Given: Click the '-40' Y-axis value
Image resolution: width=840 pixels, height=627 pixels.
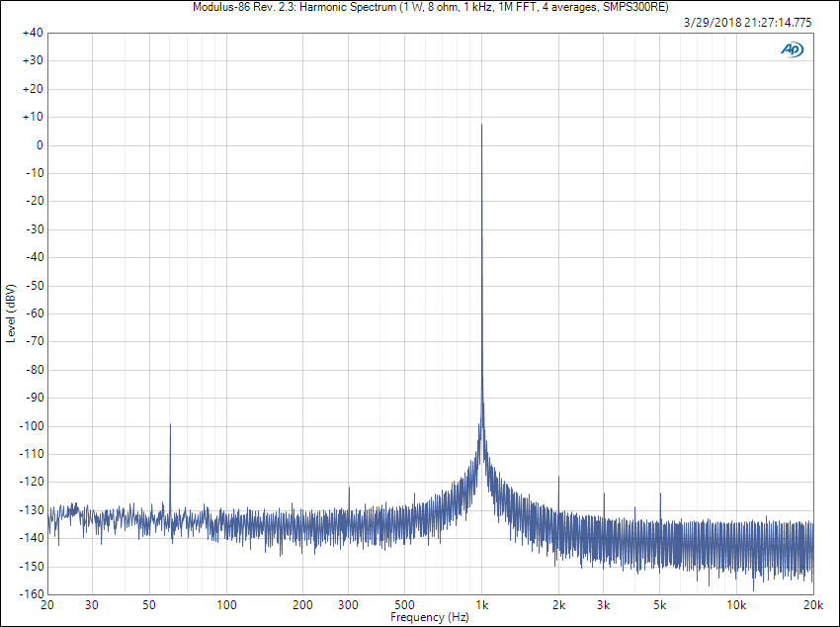Looking at the screenshot, I should [x=35, y=258].
